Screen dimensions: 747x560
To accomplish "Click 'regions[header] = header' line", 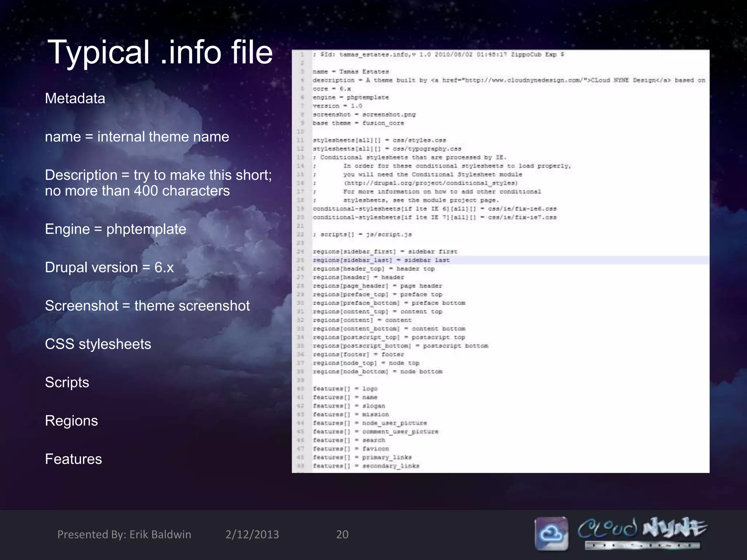I will tap(358, 277).
